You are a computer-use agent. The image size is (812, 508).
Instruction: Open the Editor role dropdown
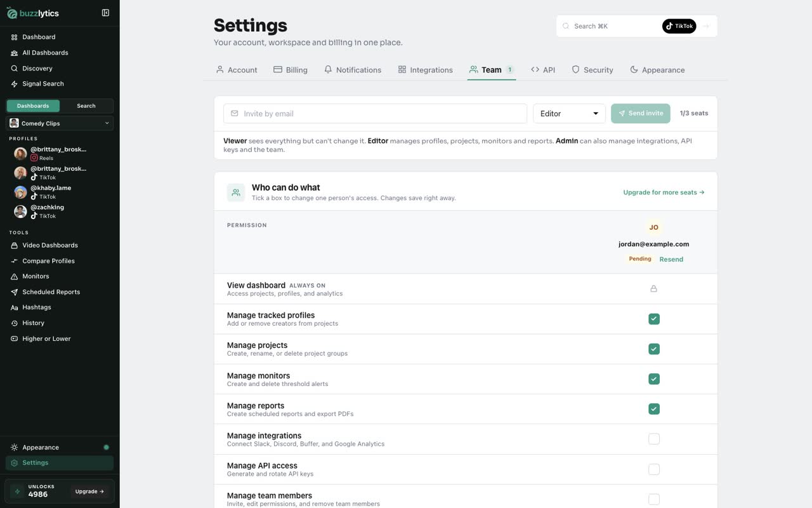(569, 114)
